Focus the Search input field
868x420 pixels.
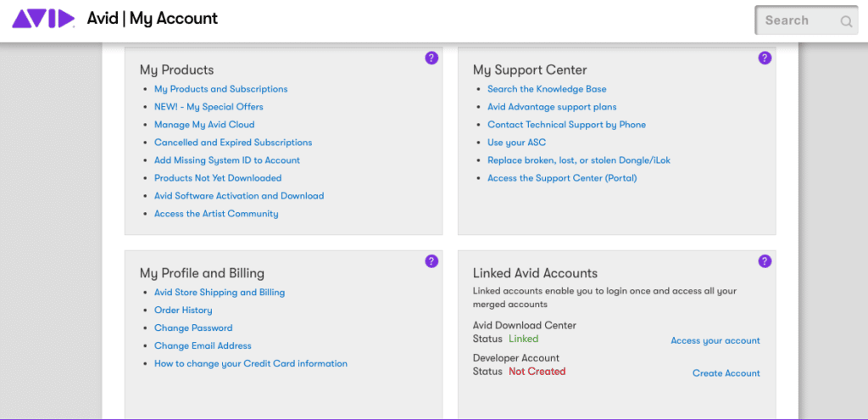point(807,20)
